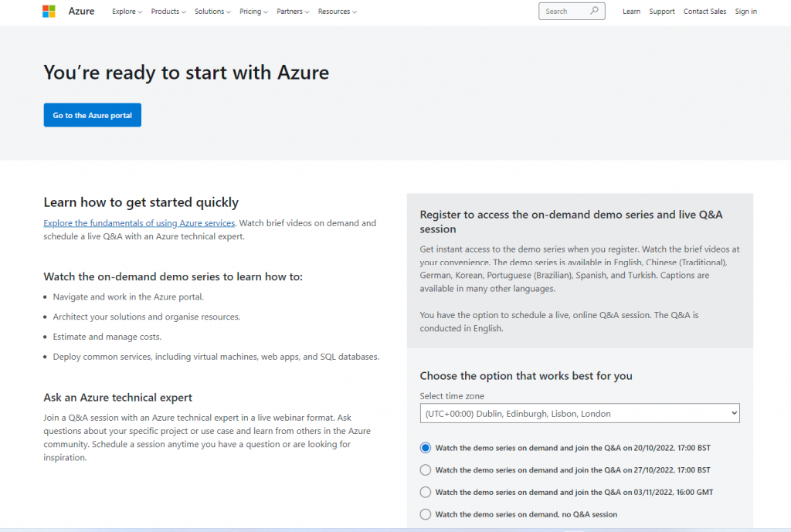This screenshot has width=791, height=532.
Task: Open the Pricing menu
Action: (253, 12)
